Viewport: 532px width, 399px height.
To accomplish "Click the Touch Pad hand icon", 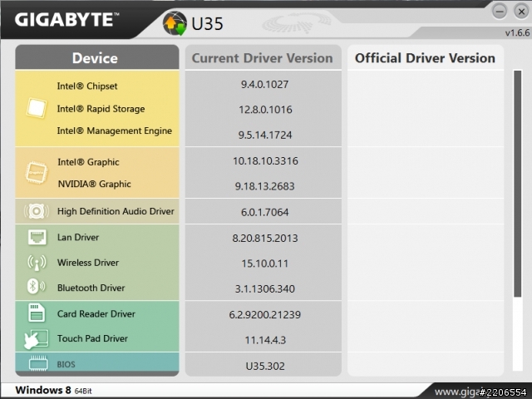I will coord(37,339).
